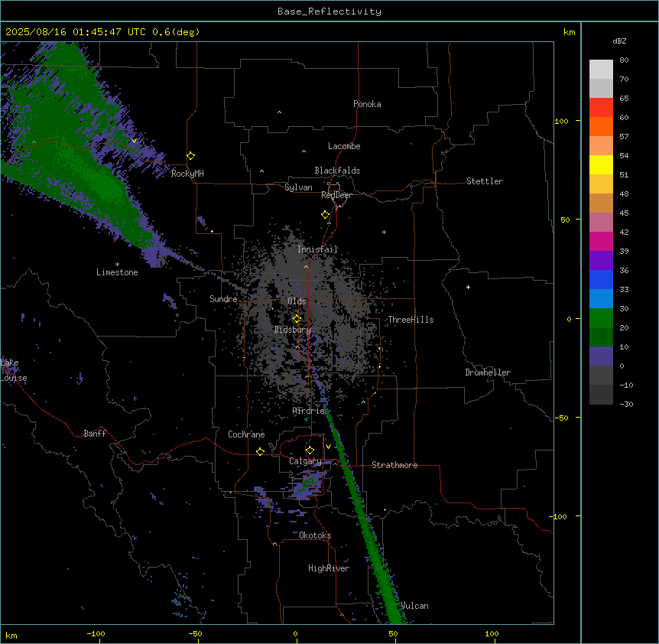Screen dimensions: 659x644
Task: Click the yellow diamond between Olds and Didsbury
Action: pos(297,319)
